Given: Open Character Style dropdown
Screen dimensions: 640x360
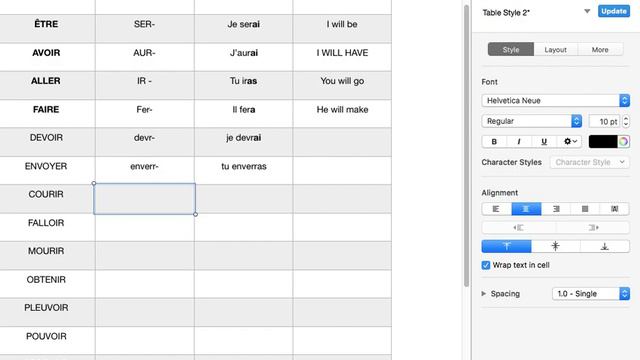Looking at the screenshot, I should tap(589, 162).
